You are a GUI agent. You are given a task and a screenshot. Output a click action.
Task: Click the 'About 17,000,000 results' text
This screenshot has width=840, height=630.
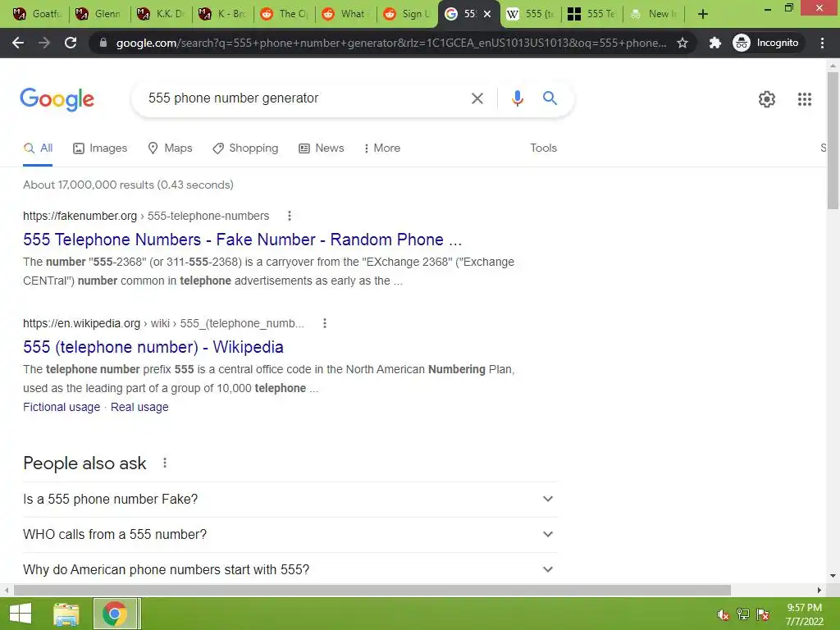tap(128, 185)
